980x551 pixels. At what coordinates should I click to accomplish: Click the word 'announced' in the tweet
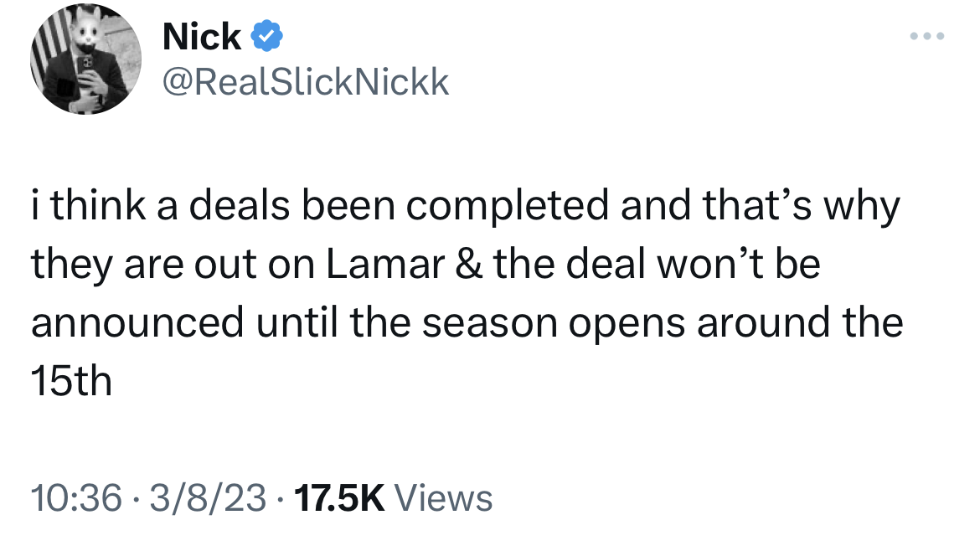coord(138,322)
